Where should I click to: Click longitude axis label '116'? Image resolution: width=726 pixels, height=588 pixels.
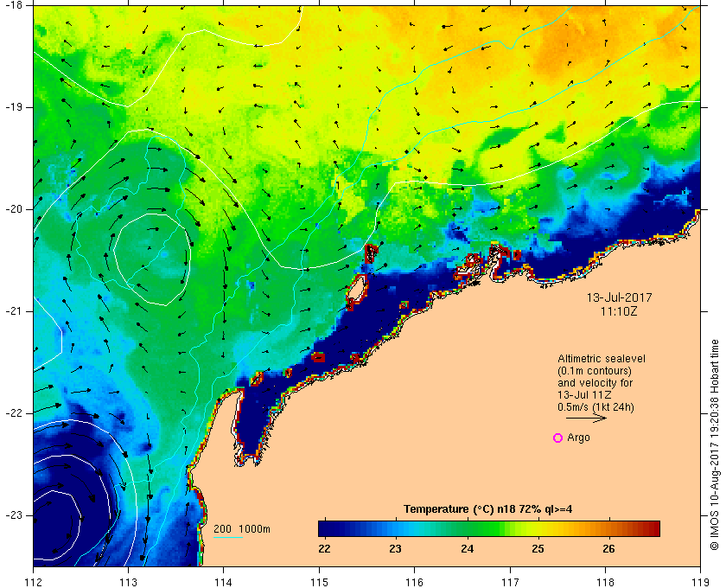pyautogui.click(x=414, y=581)
